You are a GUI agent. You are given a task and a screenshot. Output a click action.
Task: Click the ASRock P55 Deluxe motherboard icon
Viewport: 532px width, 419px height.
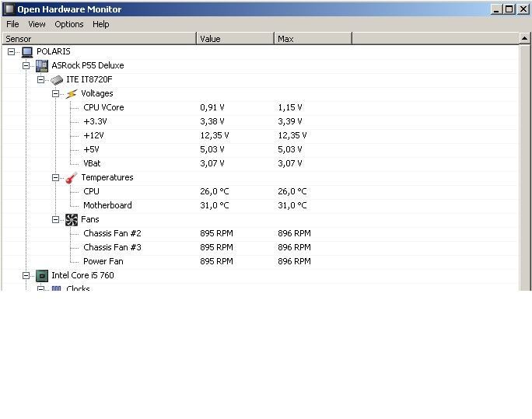[42, 66]
